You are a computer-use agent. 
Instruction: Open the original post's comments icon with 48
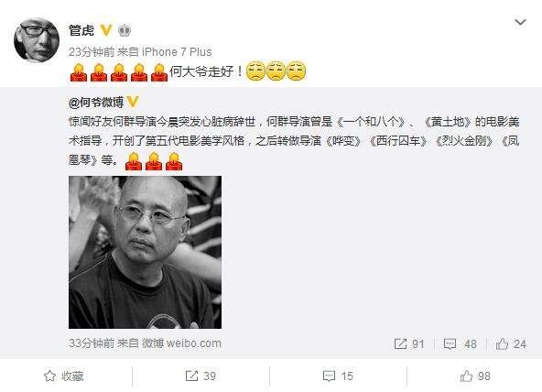tap(461, 343)
